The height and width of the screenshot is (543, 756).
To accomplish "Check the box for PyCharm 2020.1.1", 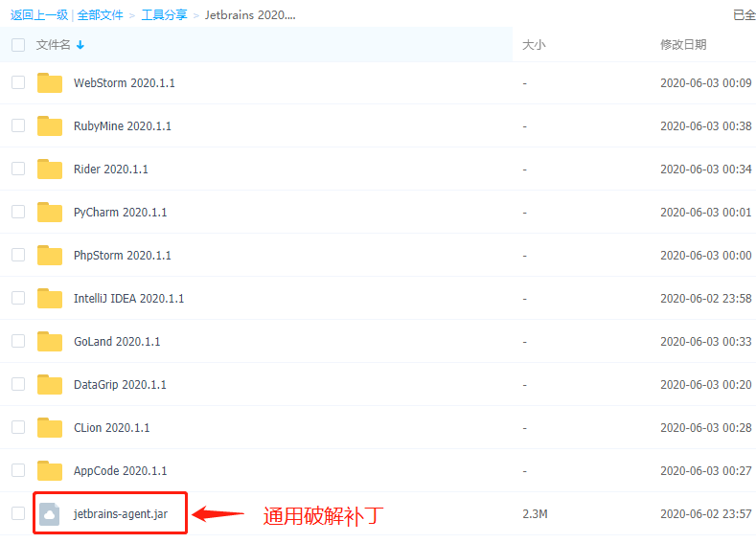I will [x=18, y=212].
